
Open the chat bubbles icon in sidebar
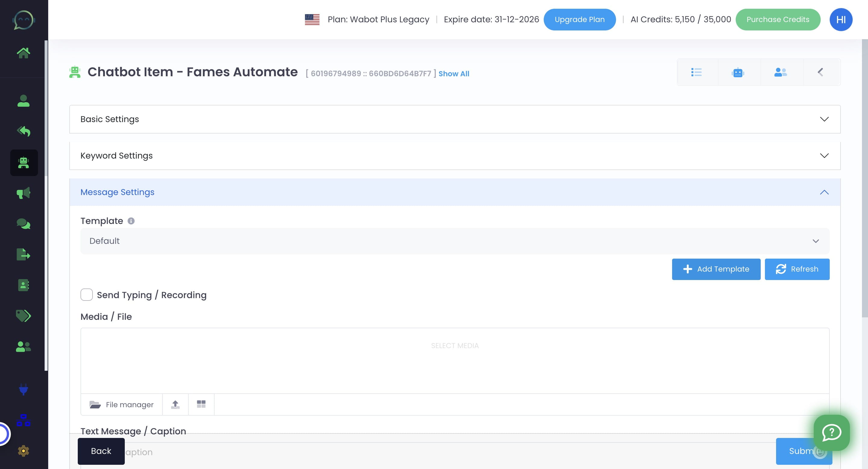[23, 224]
